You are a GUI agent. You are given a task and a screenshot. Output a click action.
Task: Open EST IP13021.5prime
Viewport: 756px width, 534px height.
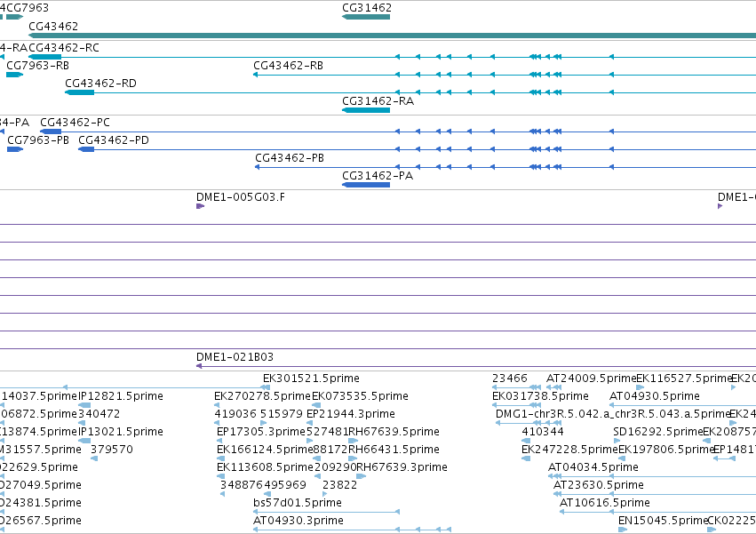click(x=121, y=432)
